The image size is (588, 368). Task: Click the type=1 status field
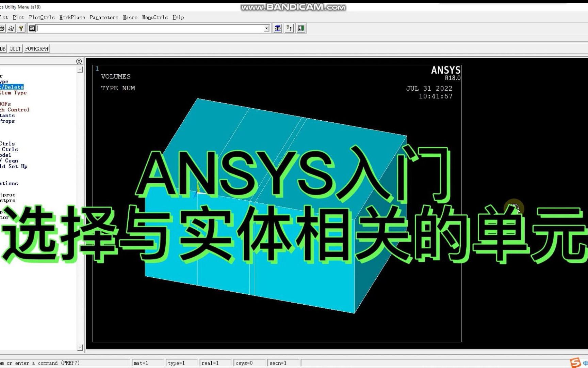(182, 363)
